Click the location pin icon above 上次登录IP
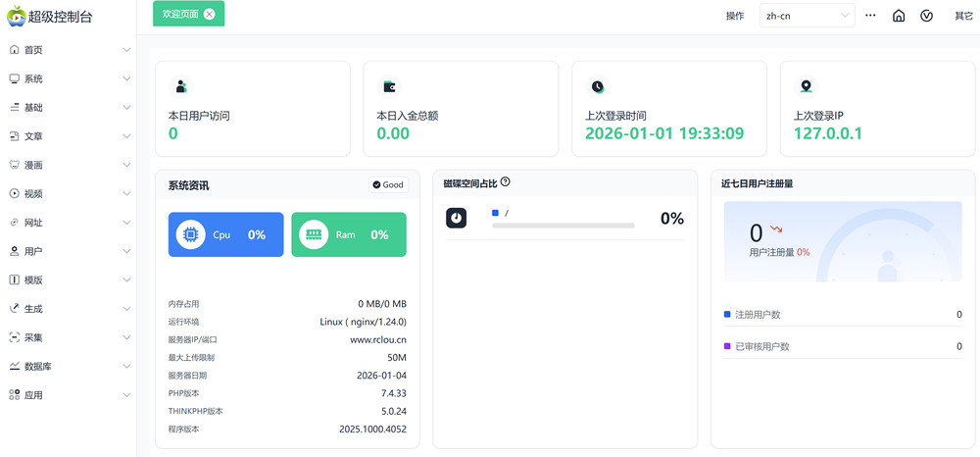The width and height of the screenshot is (980, 457). click(806, 87)
